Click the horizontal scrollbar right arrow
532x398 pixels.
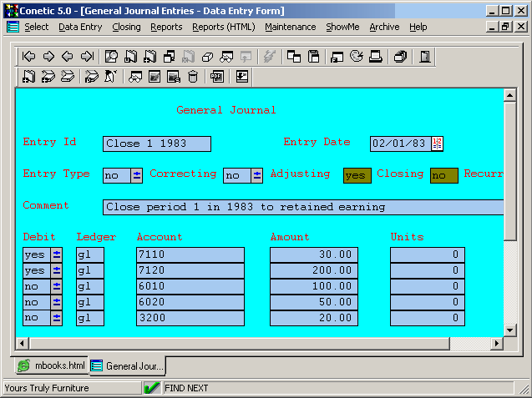498,343
